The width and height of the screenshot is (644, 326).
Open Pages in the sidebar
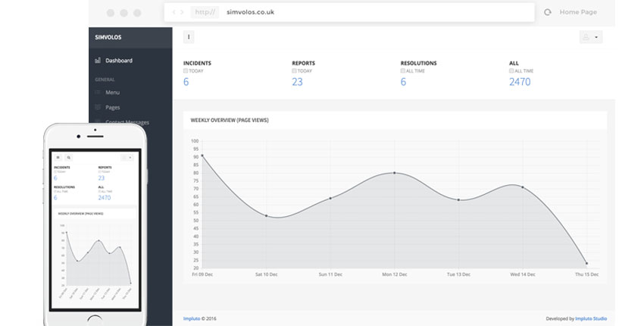coord(112,108)
